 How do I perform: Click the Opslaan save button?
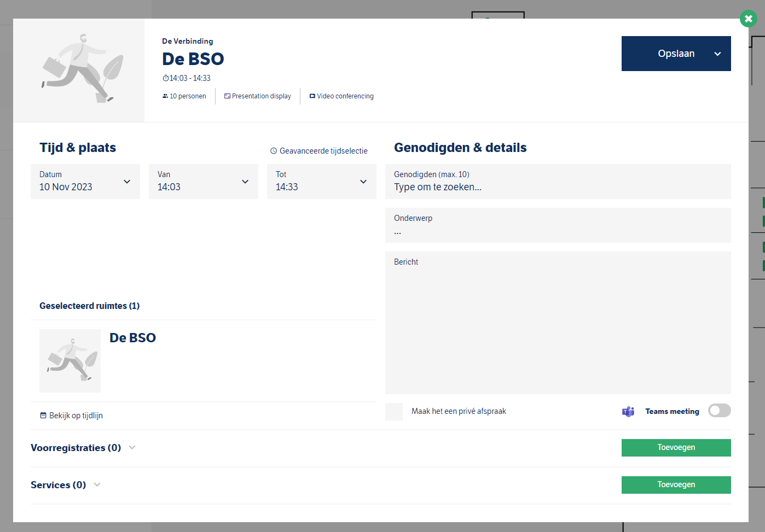tap(676, 54)
